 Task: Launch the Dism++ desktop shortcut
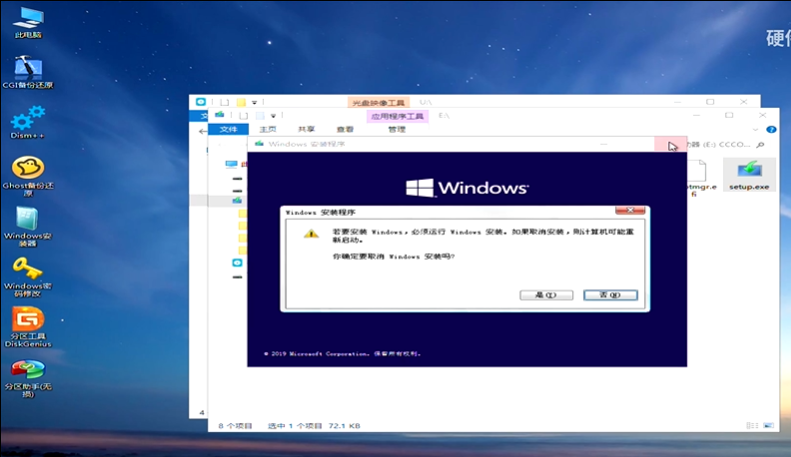tap(28, 122)
